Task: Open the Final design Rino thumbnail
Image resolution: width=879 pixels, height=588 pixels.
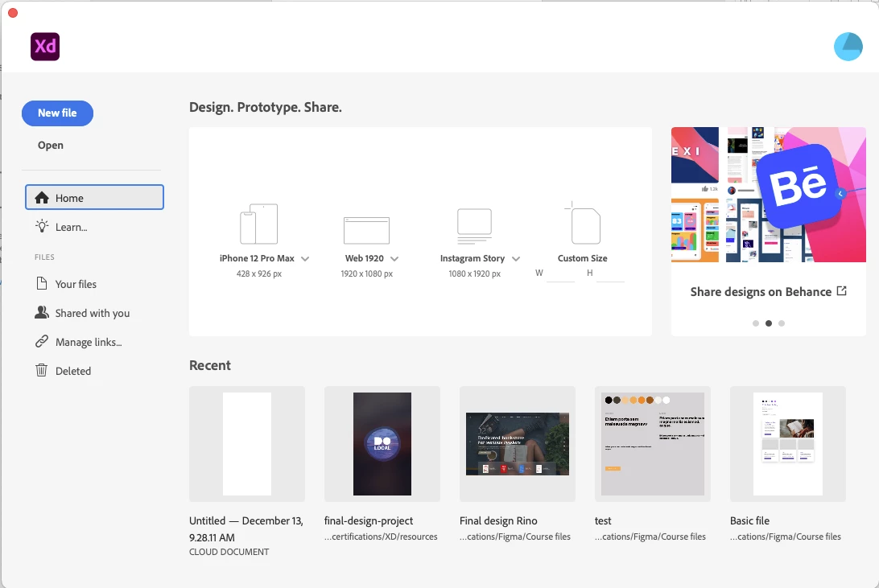Action: click(518, 444)
